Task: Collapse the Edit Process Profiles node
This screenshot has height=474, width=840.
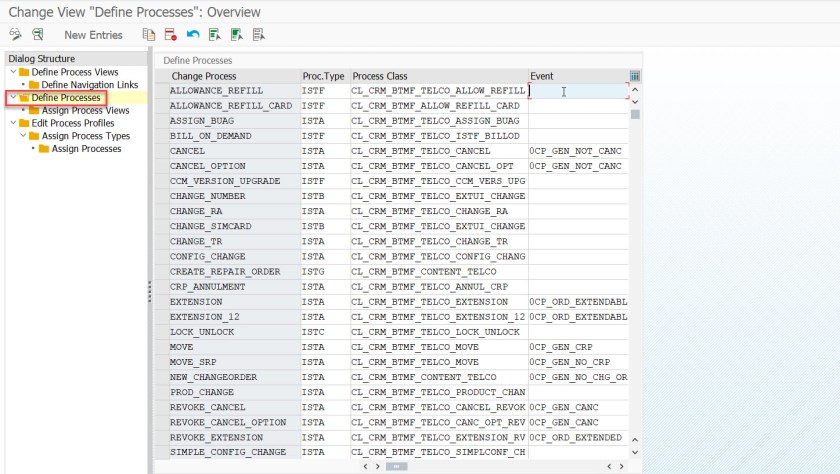Action: (x=12, y=123)
